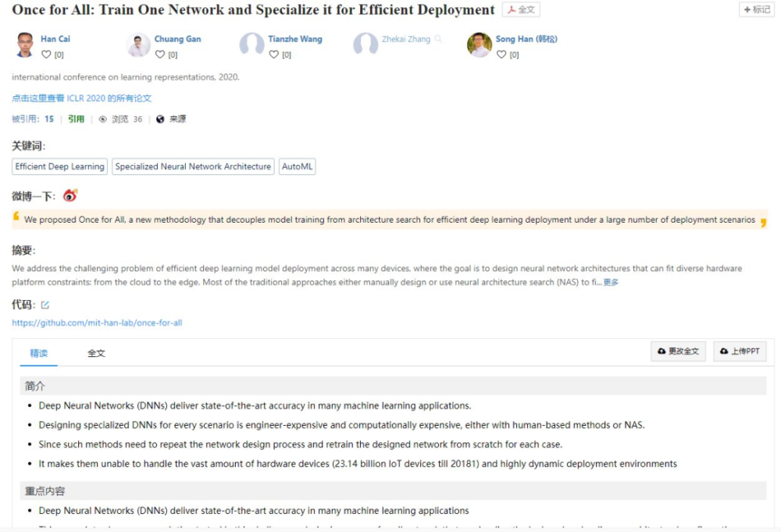Like author Han Cai with heart icon

click(46, 55)
